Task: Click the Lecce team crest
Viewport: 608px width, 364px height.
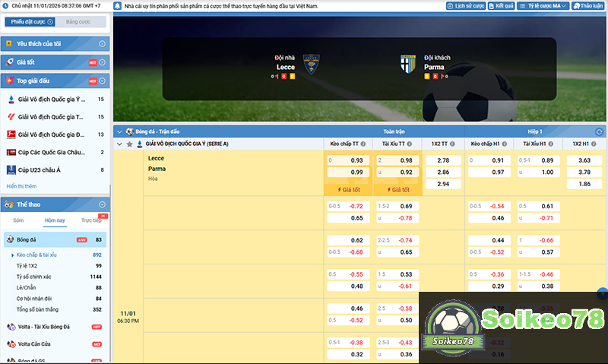Action: click(x=310, y=63)
